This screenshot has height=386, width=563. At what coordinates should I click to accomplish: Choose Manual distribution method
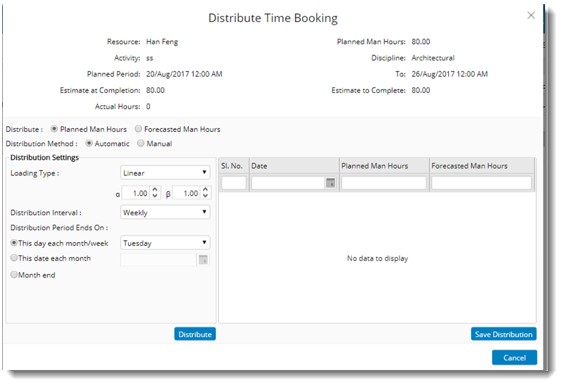coord(141,143)
